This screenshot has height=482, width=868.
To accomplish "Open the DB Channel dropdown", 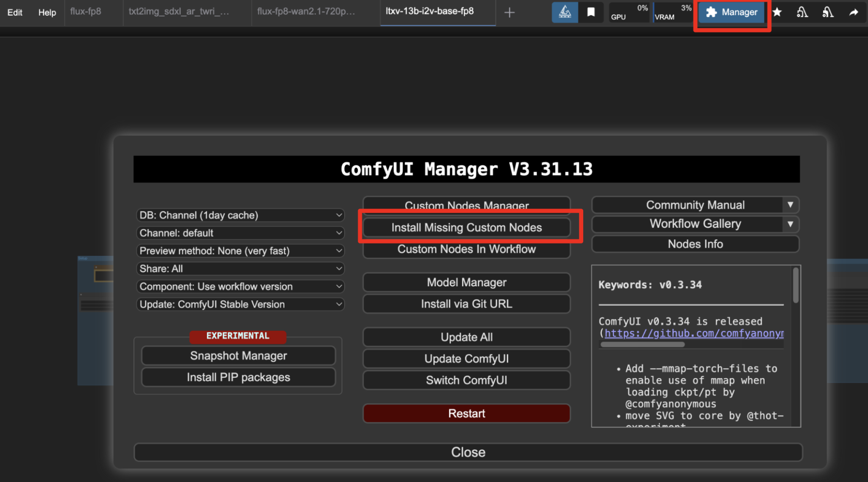I will pos(240,215).
